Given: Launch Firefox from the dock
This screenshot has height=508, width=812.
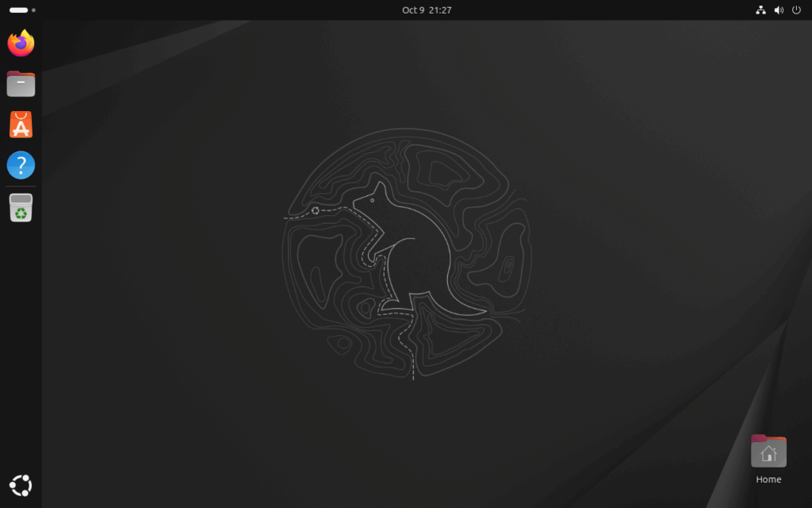Looking at the screenshot, I should point(21,43).
